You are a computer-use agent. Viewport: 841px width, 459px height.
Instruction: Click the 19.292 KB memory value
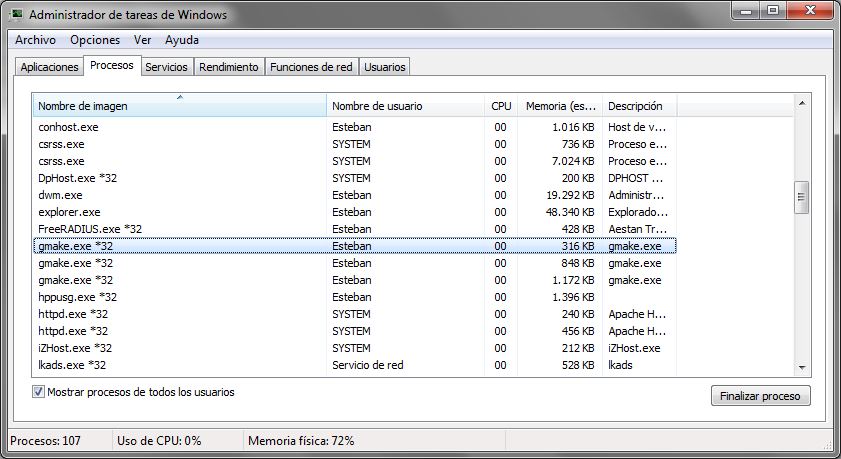coord(570,195)
